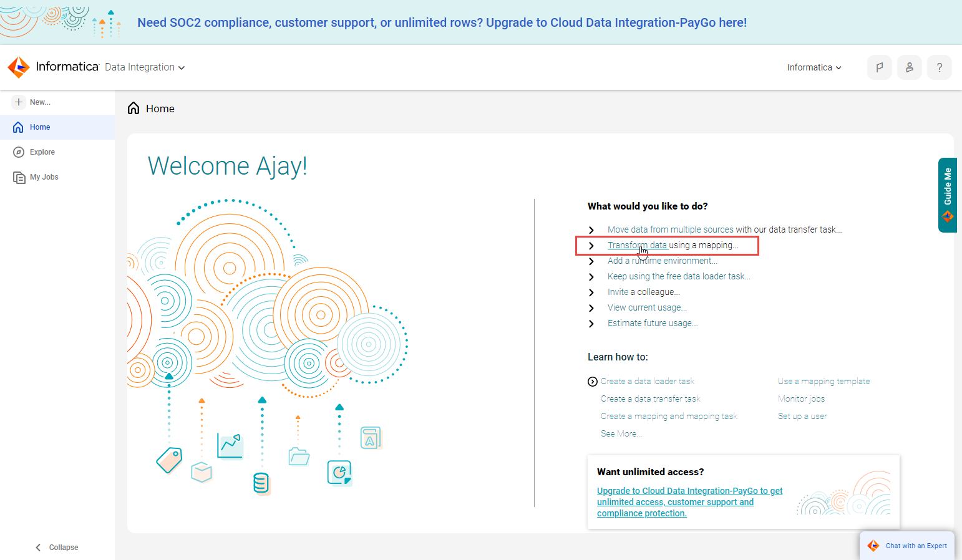This screenshot has height=560, width=962.
Task: Click the top banner upgrade message
Action: pos(442,22)
